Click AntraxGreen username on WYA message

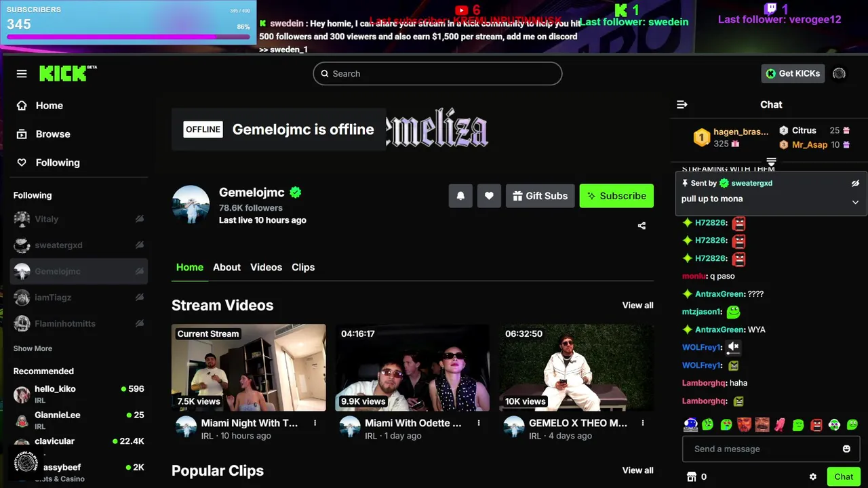point(719,329)
